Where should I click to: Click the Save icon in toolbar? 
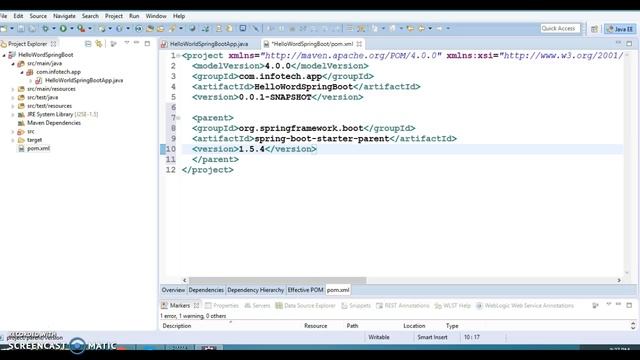point(21,29)
